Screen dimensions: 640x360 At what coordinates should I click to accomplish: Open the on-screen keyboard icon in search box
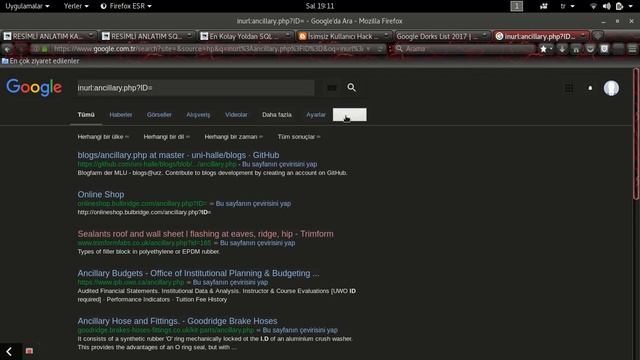[x=332, y=87]
